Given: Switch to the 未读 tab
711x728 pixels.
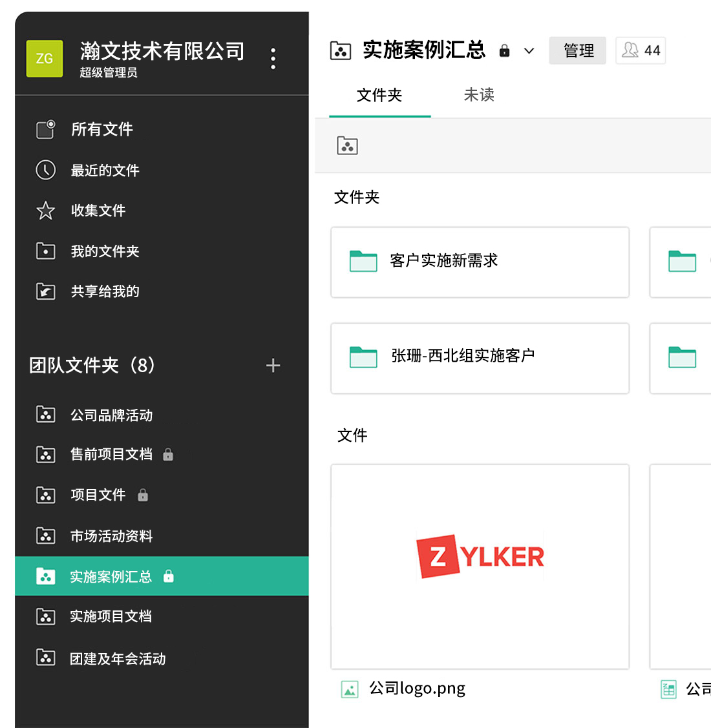Looking at the screenshot, I should click(479, 95).
